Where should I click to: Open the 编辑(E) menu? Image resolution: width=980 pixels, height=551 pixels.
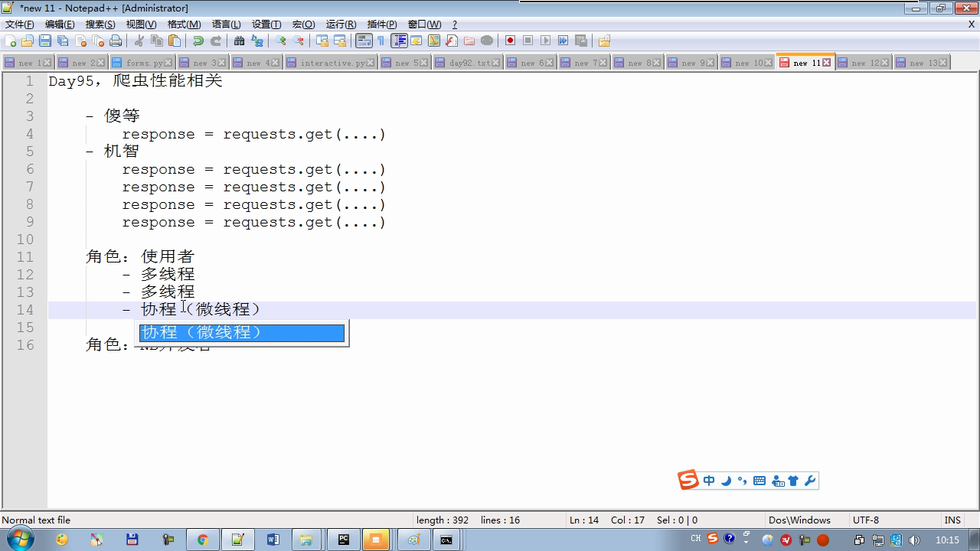pos(60,24)
